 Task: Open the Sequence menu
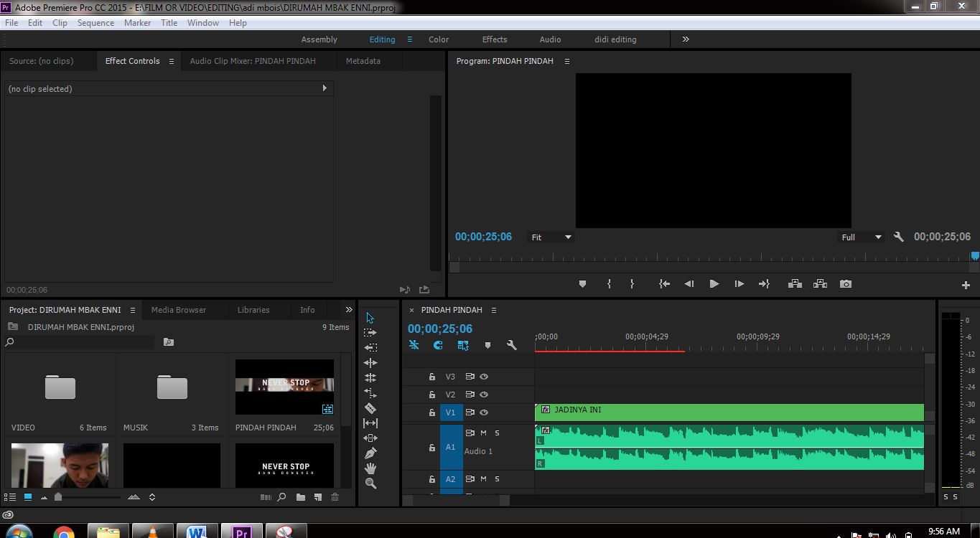[x=95, y=22]
